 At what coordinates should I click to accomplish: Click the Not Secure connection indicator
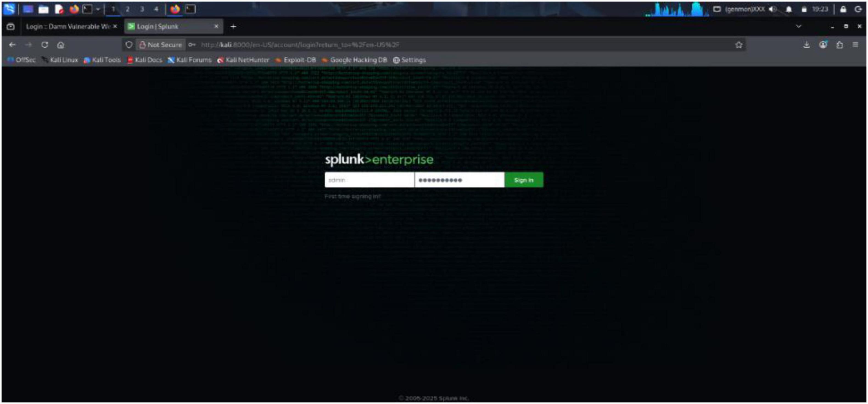coord(160,45)
